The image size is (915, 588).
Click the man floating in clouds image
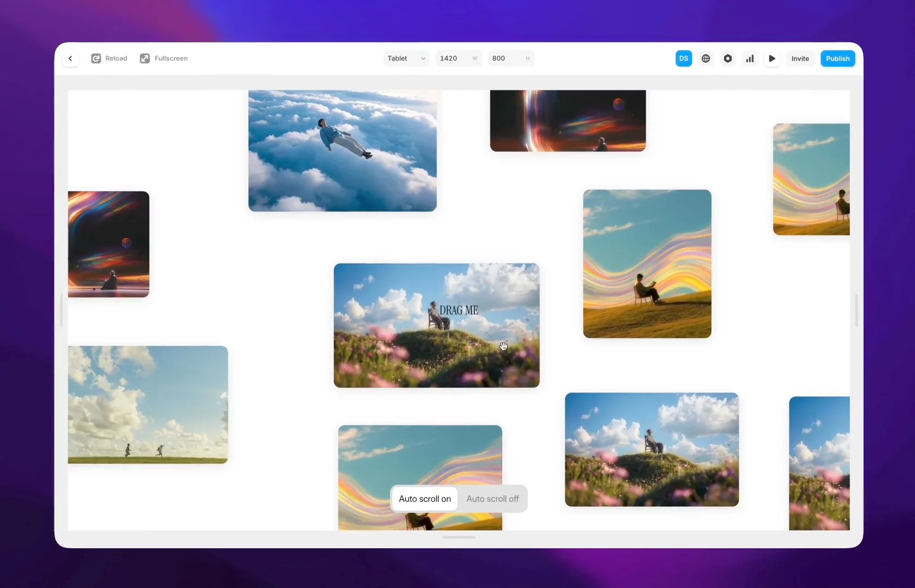(x=343, y=151)
